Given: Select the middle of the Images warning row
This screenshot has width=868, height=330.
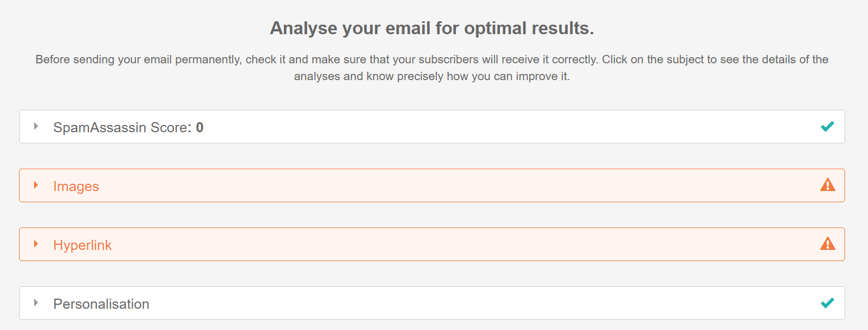Looking at the screenshot, I should point(431,185).
